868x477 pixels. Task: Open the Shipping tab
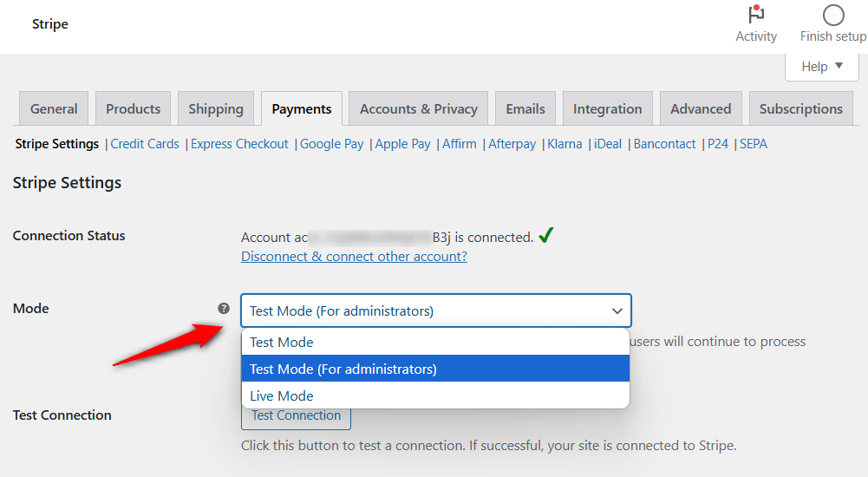coord(216,109)
